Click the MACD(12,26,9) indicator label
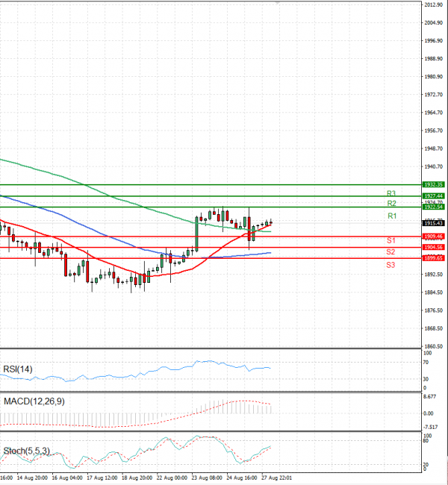Image resolution: width=448 pixels, height=485 pixels. pos(34,401)
